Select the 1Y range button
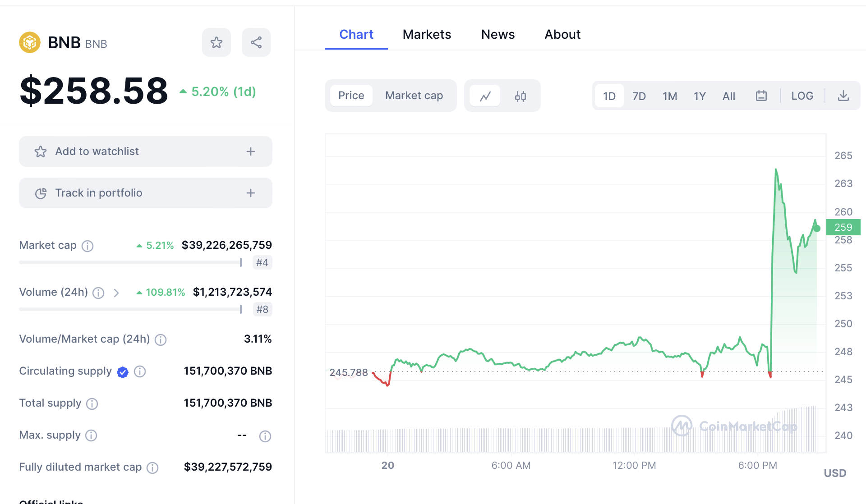This screenshot has width=866, height=504. click(x=699, y=96)
